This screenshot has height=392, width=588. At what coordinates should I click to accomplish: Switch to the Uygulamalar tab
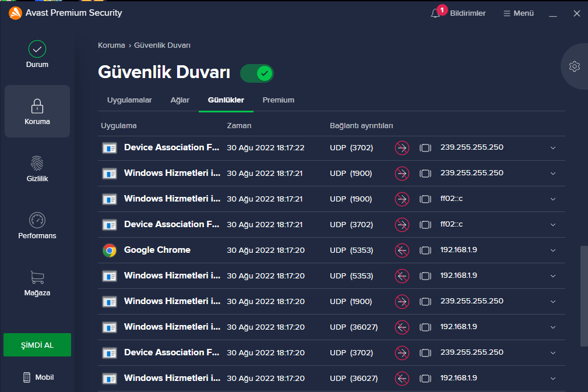click(x=129, y=100)
